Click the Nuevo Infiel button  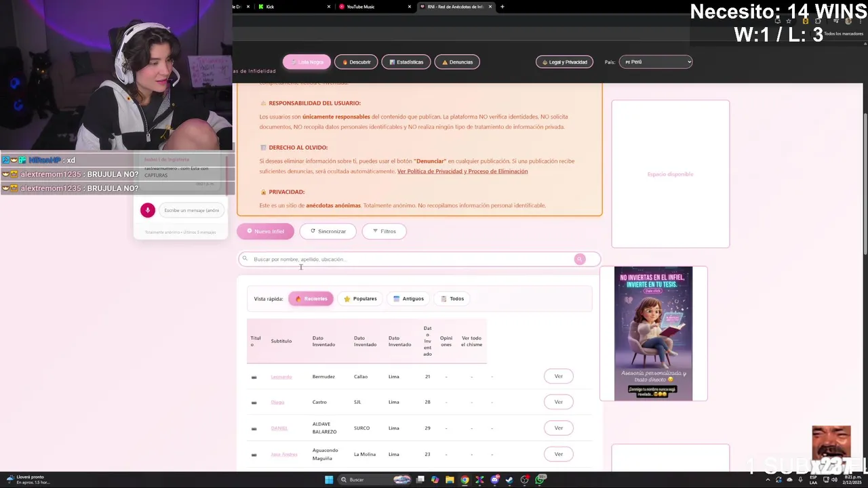click(265, 231)
